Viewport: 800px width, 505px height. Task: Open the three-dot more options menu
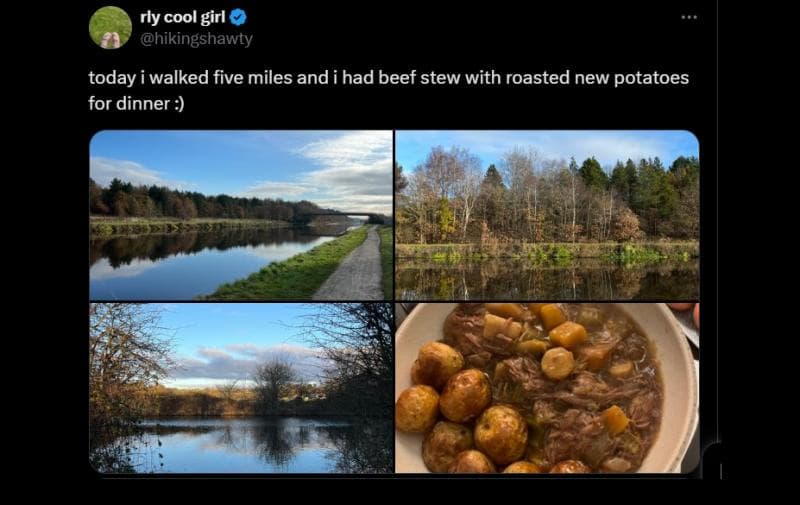pyautogui.click(x=689, y=17)
